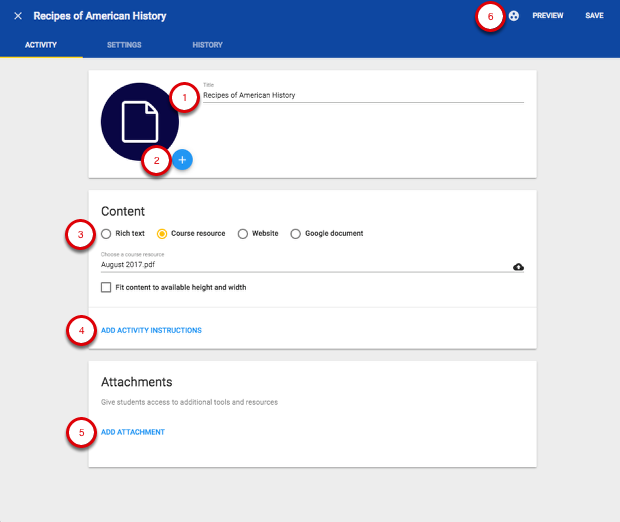
Task: Click the Content section heading
Action: coord(123,211)
